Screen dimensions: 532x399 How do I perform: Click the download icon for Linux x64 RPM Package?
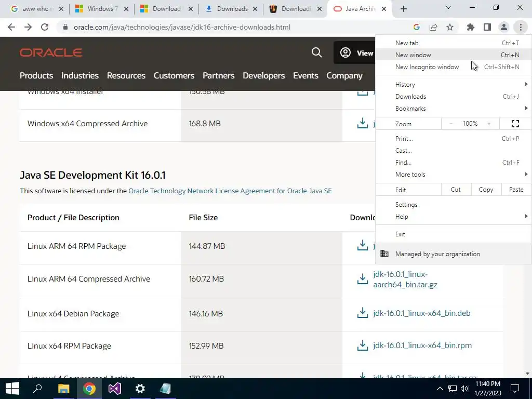point(362,345)
